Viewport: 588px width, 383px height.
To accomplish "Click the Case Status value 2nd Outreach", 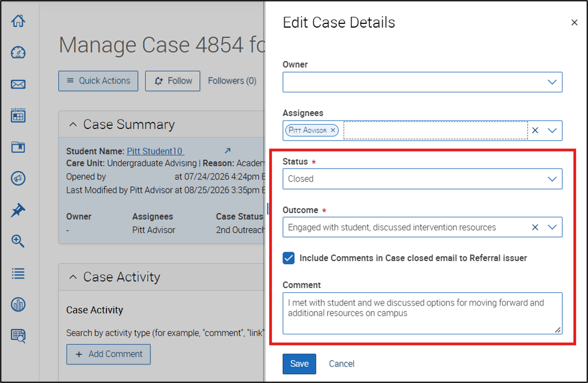I will tap(240, 230).
